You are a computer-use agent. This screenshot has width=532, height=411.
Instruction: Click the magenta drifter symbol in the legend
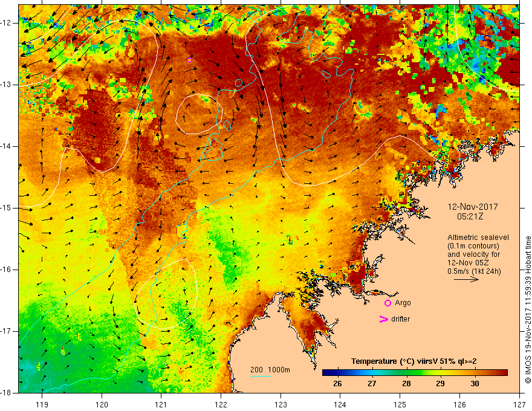383,319
